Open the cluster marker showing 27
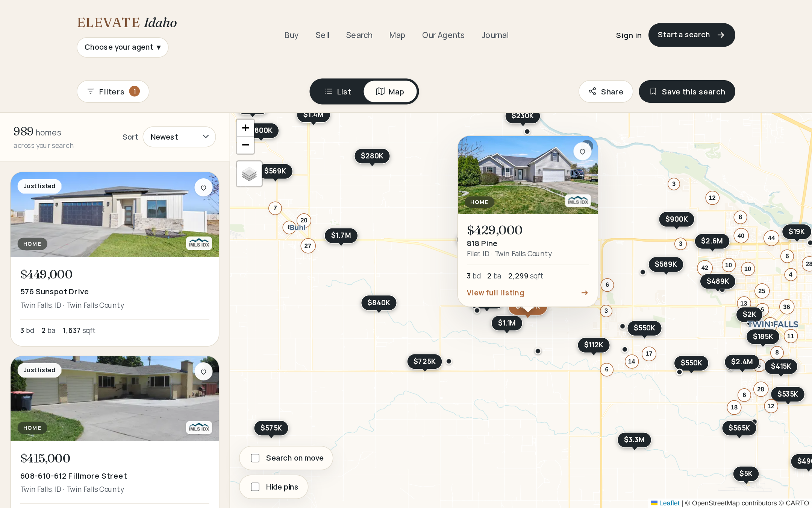This screenshot has width=812, height=508. 308,246
